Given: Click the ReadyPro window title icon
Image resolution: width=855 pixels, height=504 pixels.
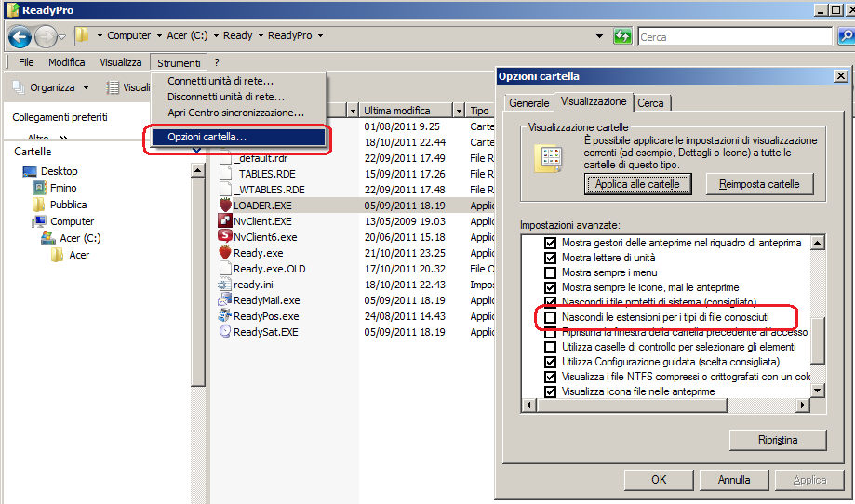Looking at the screenshot, I should click(x=12, y=10).
